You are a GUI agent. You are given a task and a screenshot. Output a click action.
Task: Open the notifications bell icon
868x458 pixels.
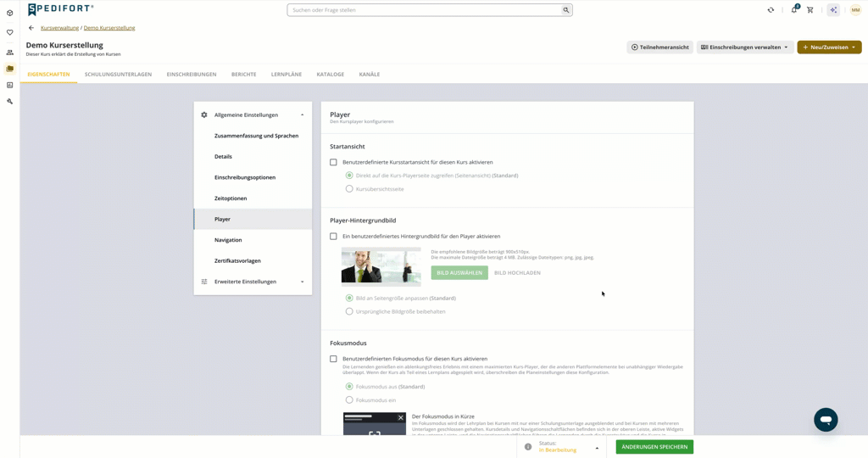tap(794, 9)
